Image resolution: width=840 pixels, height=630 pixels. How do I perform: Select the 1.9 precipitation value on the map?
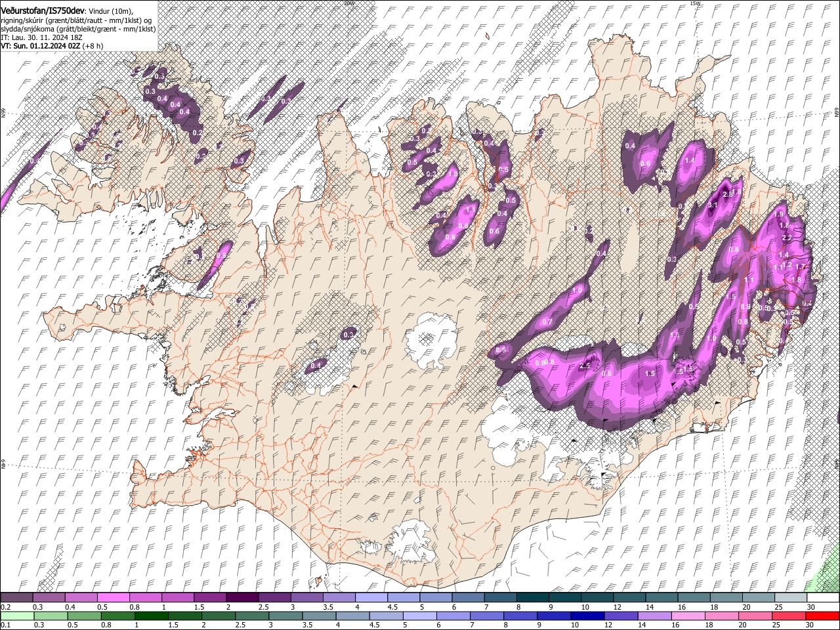[780, 214]
